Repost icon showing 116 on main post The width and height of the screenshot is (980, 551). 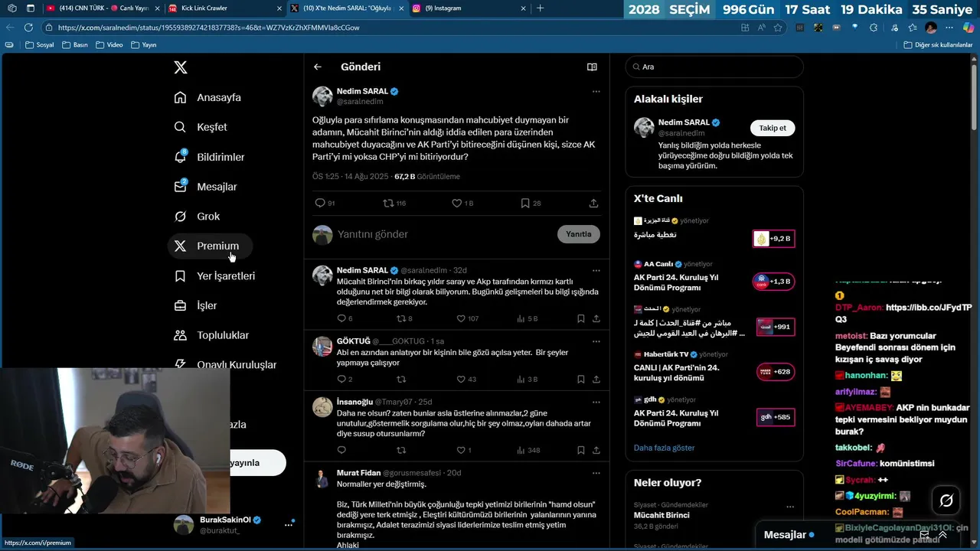pyautogui.click(x=388, y=203)
